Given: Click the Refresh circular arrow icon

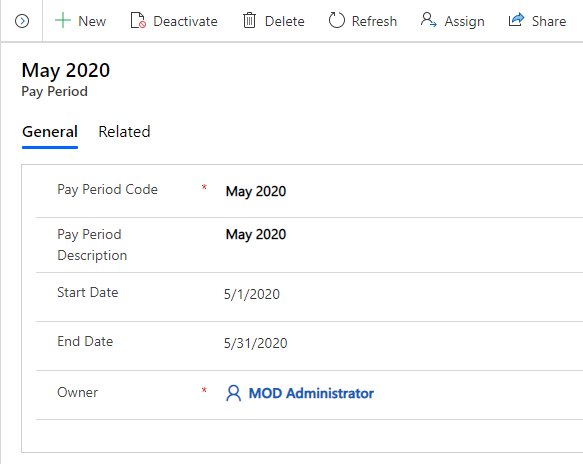Looking at the screenshot, I should (x=336, y=20).
